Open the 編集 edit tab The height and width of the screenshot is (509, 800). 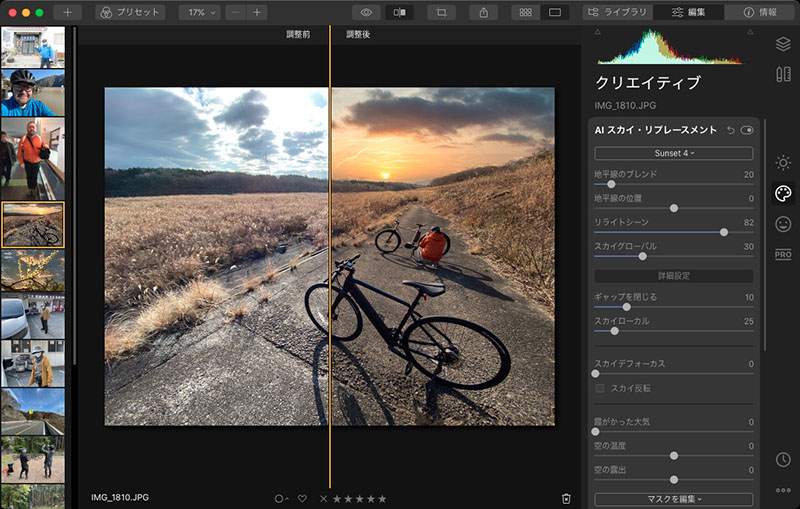pyautogui.click(x=688, y=12)
